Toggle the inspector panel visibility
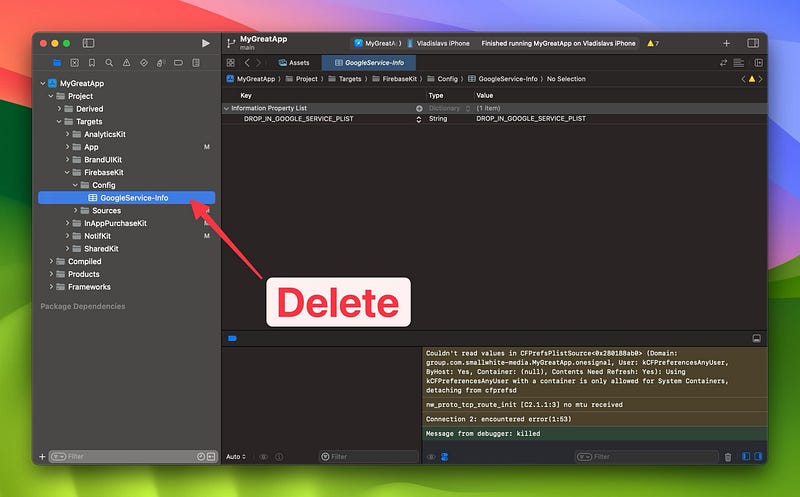Image resolution: width=800 pixels, height=497 pixels. [753, 43]
